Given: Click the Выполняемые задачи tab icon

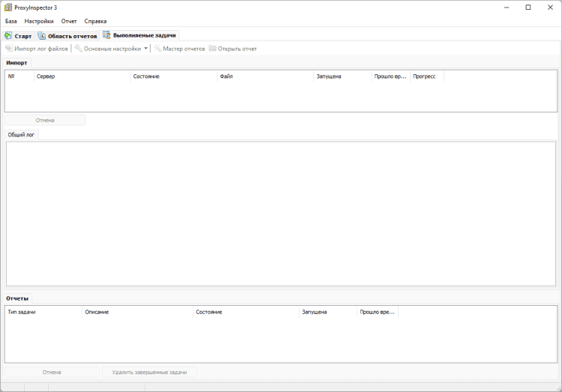Looking at the screenshot, I should coord(106,34).
